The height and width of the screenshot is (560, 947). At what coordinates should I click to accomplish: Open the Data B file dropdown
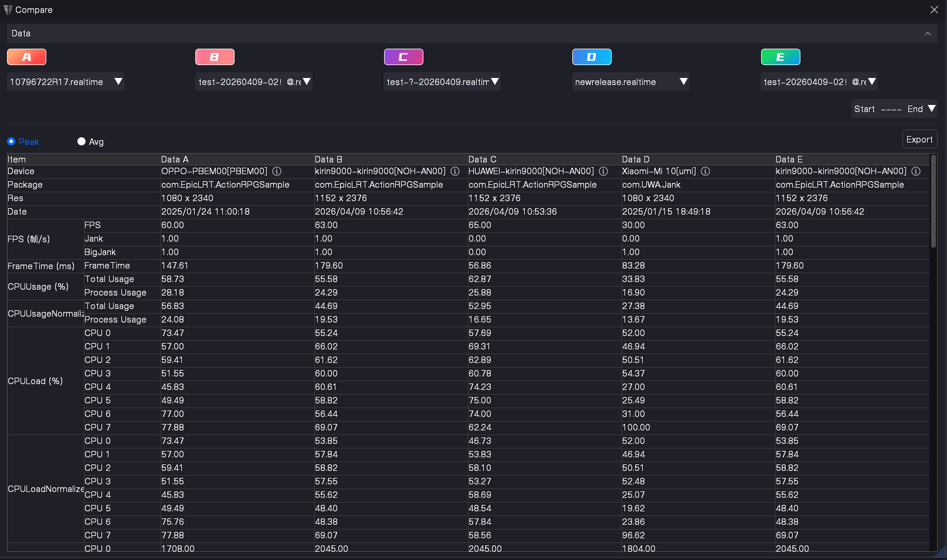(254, 82)
